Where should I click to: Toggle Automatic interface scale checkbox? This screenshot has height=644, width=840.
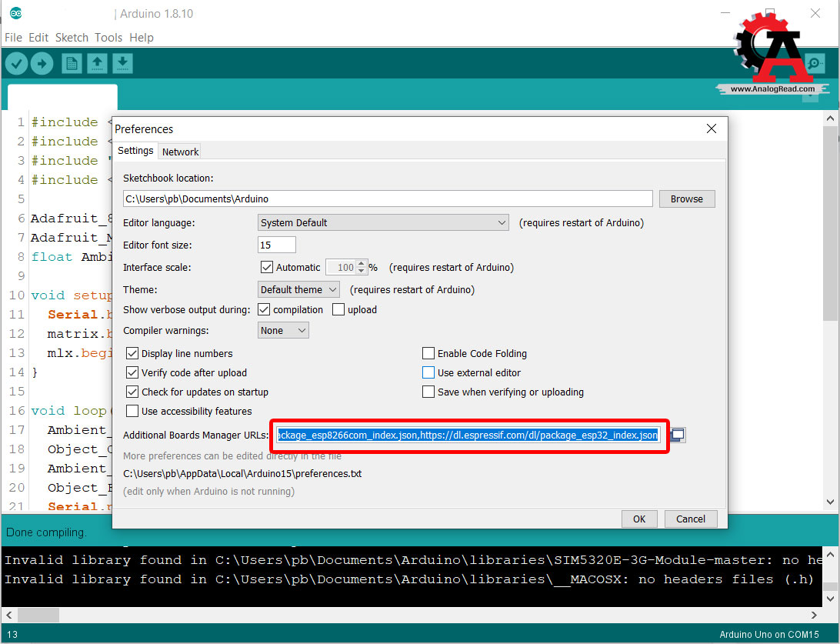click(x=266, y=267)
